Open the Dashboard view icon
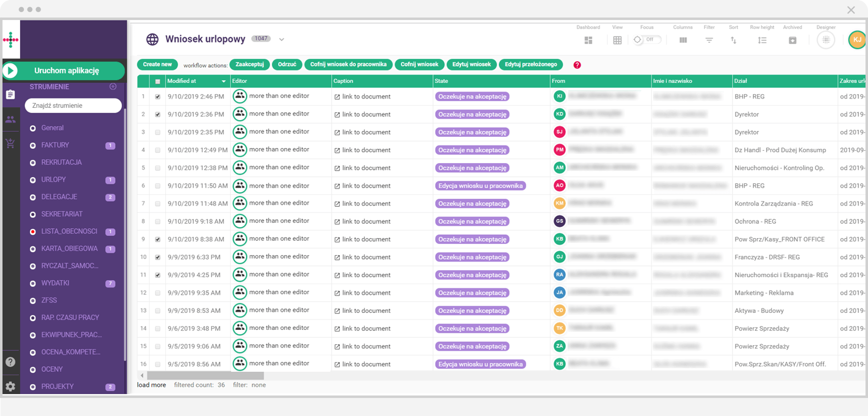This screenshot has height=416, width=868. 588,40
